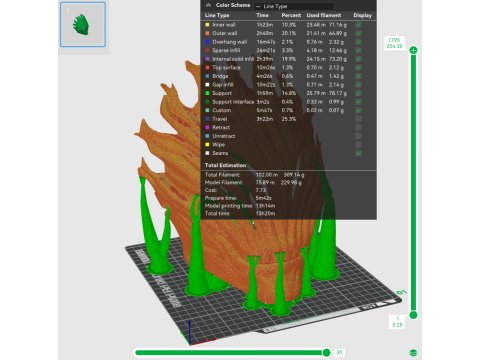The height and width of the screenshot is (360, 480).
Task: Toggle the Seams display checkbox
Action: [358, 153]
